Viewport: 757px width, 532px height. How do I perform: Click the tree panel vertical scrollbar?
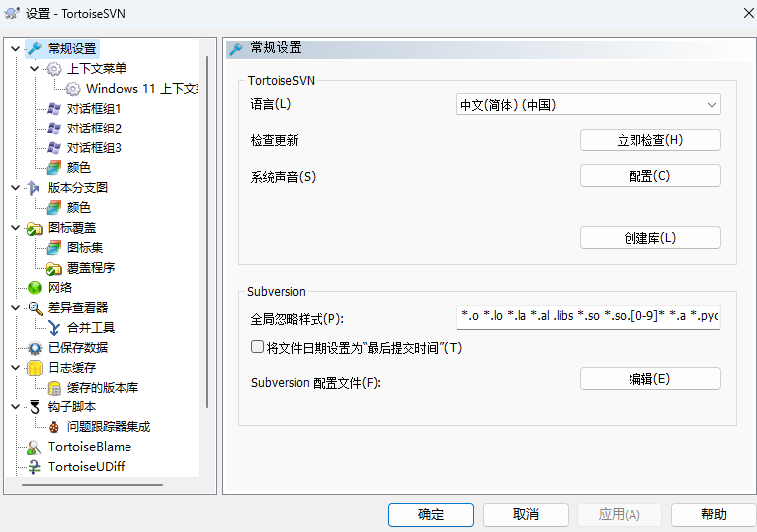[x=207, y=249]
